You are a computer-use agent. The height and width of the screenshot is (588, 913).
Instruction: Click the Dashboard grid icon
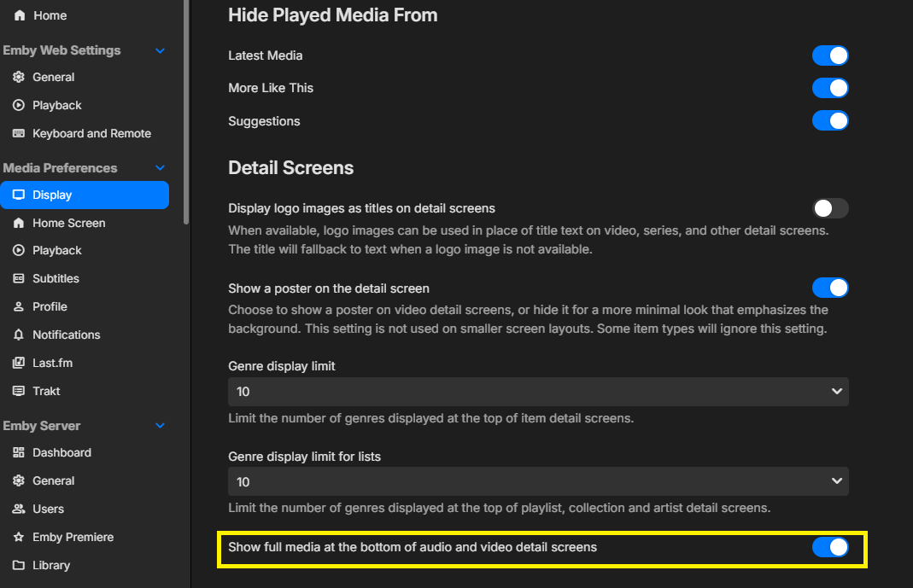tap(18, 452)
